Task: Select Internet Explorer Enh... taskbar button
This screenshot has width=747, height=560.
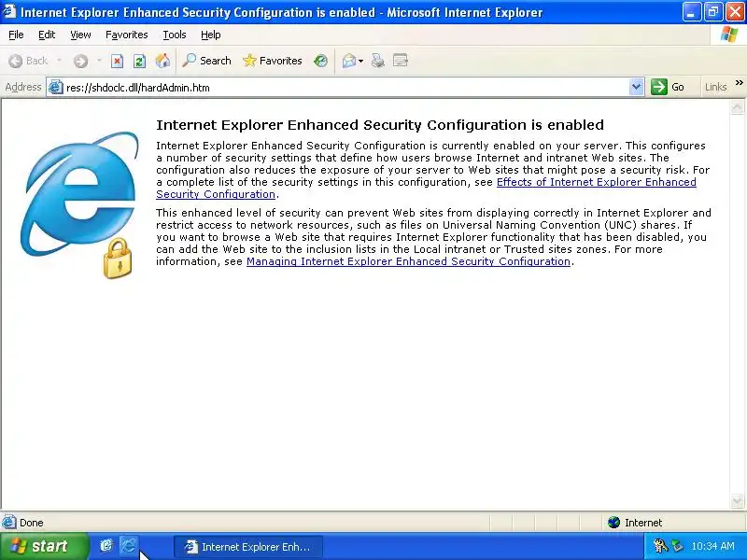Action: [x=247, y=547]
